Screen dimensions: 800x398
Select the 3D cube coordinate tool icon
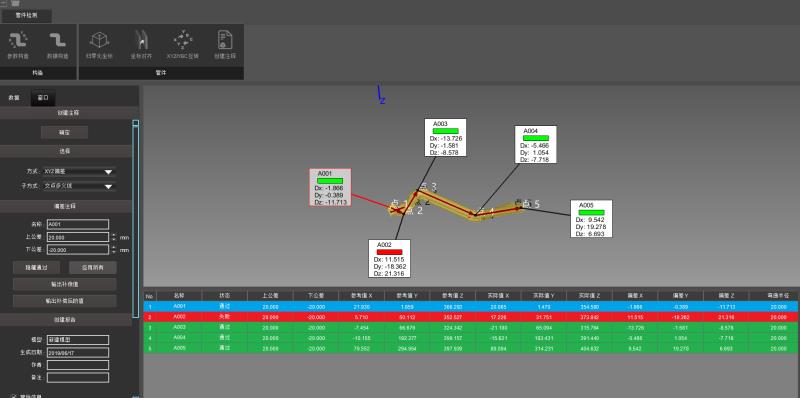(x=99, y=40)
